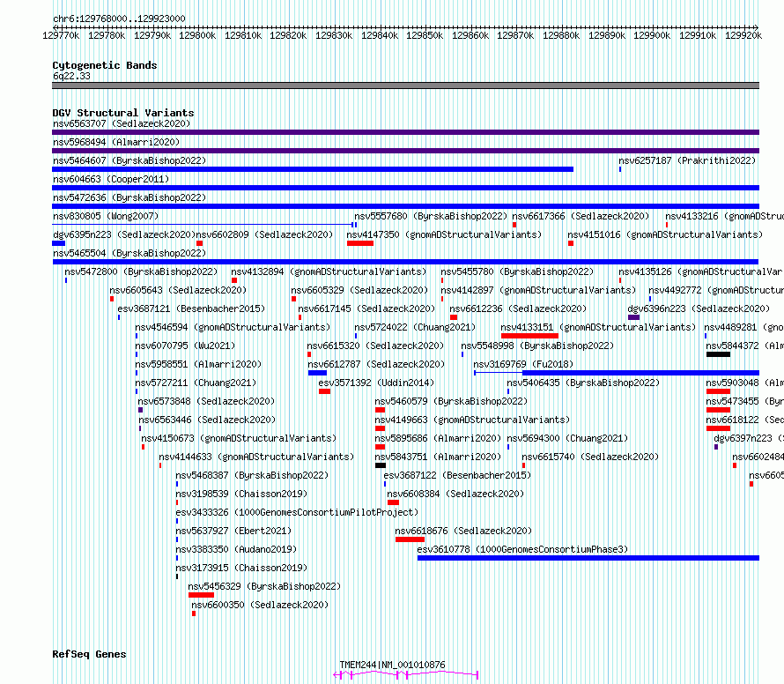The height and width of the screenshot is (684, 784).
Task: Select the nsv6612787 (Sedlazeck2020) label
Action: click(376, 364)
